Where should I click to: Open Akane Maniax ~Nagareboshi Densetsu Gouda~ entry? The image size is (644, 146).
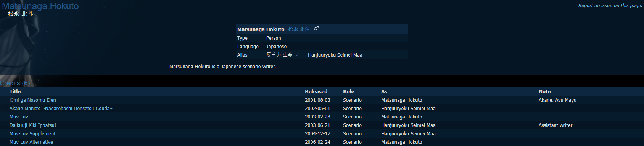[x=61, y=109]
